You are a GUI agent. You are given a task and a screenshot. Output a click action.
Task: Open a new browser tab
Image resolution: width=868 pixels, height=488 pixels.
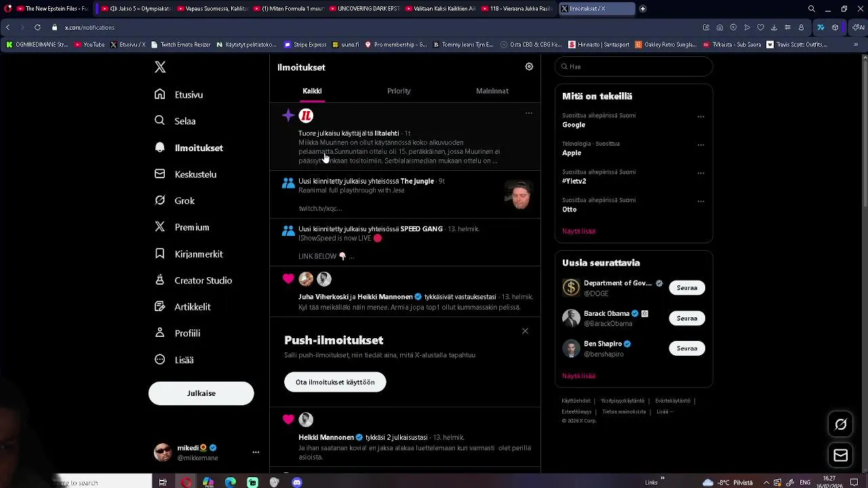pos(642,9)
